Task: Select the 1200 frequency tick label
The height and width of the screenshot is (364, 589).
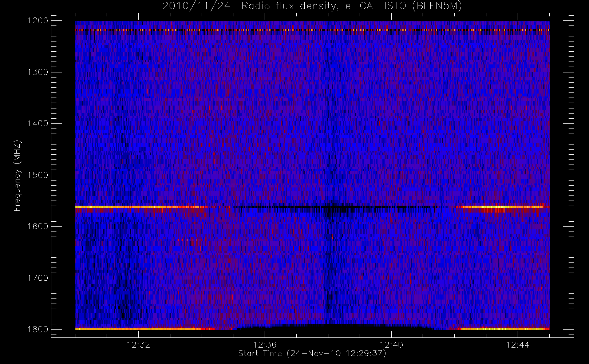Action: pos(38,21)
